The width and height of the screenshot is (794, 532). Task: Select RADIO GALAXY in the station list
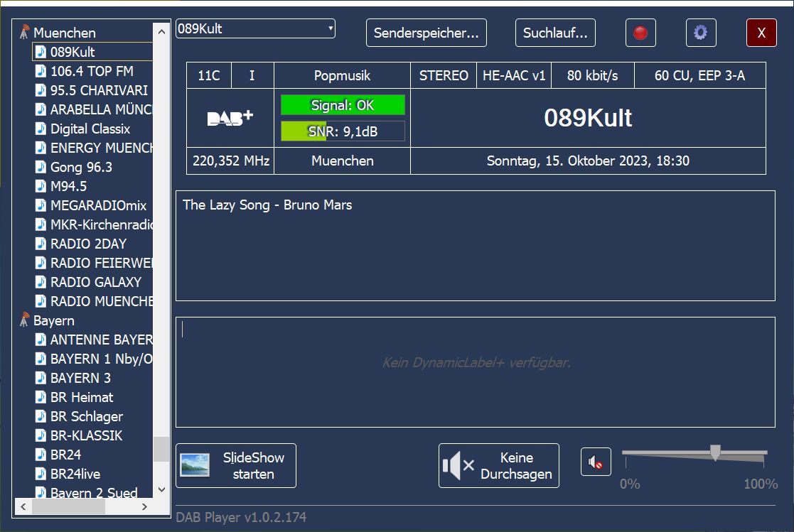point(95,282)
